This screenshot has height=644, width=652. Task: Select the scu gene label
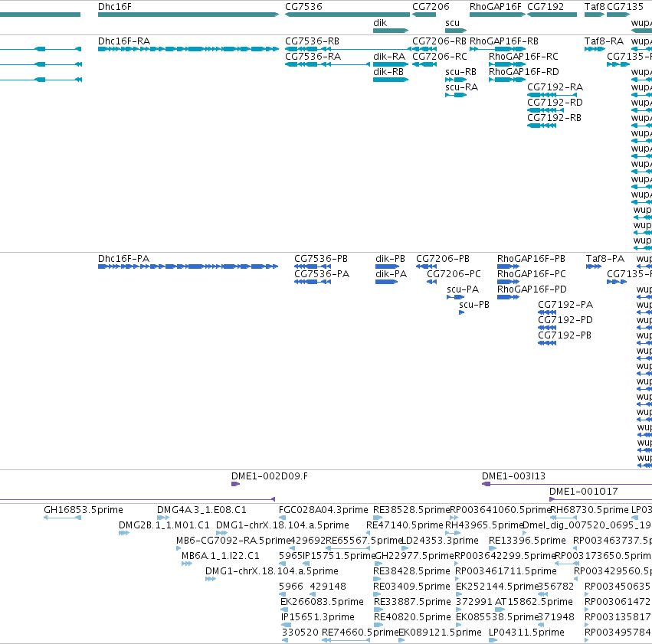click(452, 23)
